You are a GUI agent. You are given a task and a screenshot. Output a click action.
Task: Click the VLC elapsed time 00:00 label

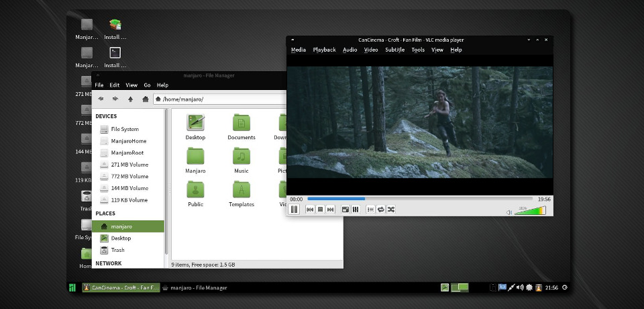296,199
